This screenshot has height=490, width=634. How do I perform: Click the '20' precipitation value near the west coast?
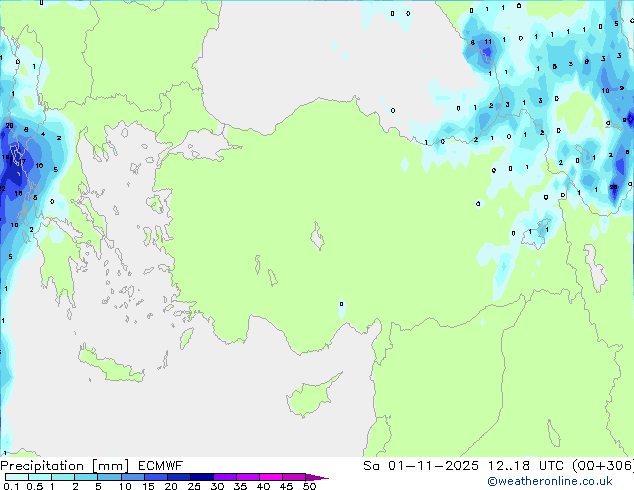pyautogui.click(x=10, y=126)
